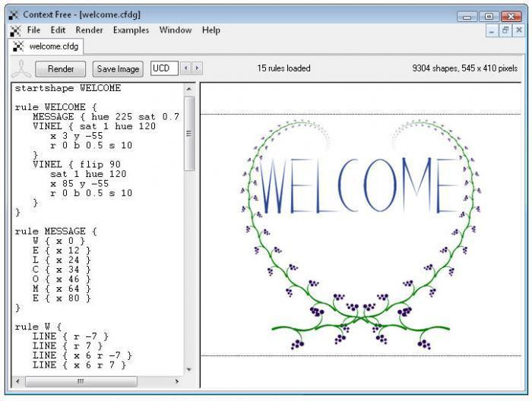Click the 'O { x 46 }' code line
The width and height of the screenshot is (532, 401).
(x=62, y=279)
